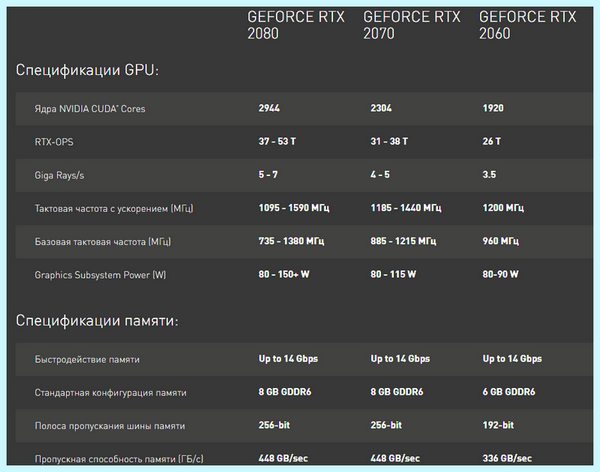The image size is (600, 472).
Task: Select the Быстродействие памяти row label
Action: 87,359
